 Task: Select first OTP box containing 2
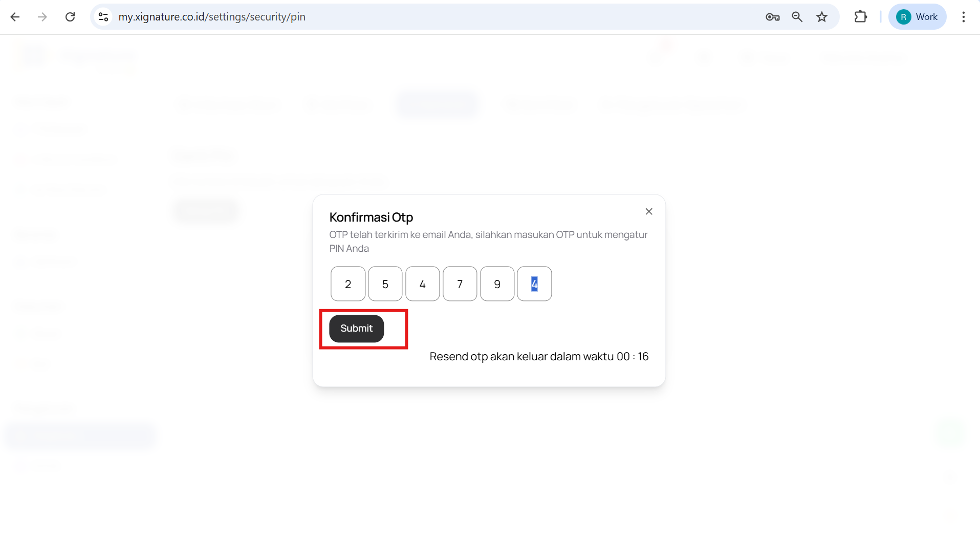point(348,284)
